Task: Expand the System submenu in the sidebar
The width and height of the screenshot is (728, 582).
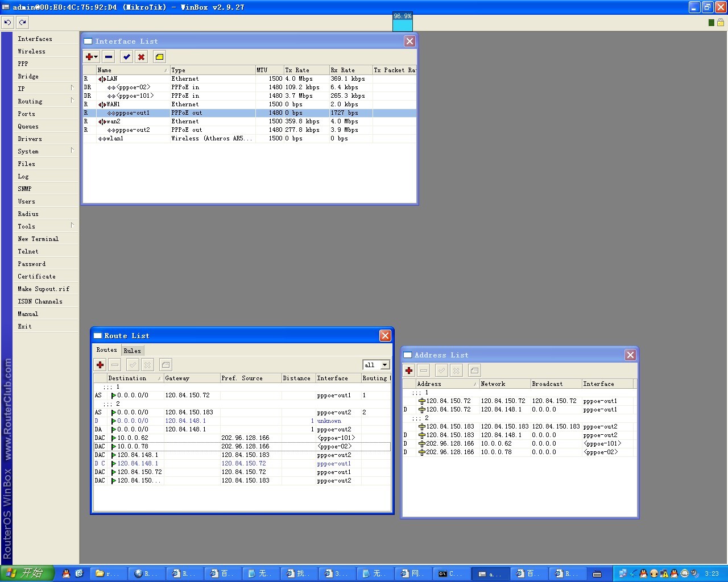Action: [x=45, y=151]
